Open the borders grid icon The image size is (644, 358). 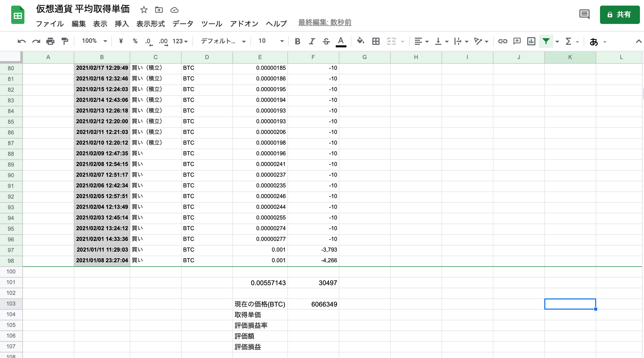click(376, 41)
